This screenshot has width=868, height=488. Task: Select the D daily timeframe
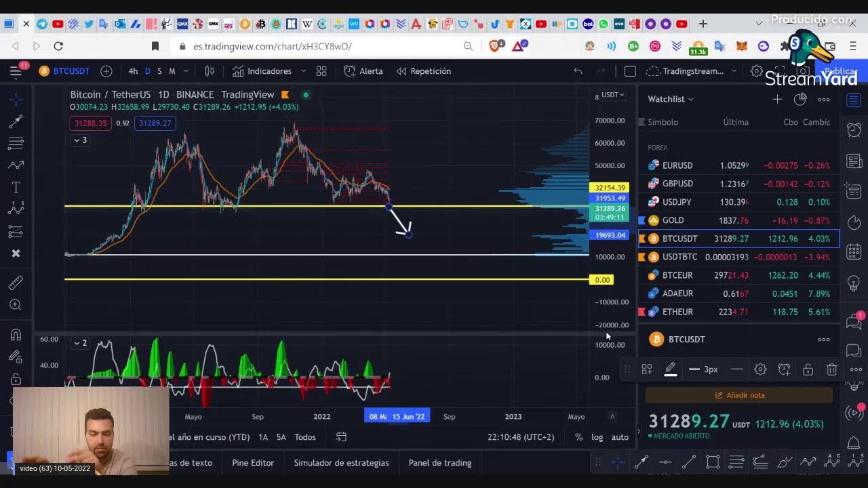(149, 70)
